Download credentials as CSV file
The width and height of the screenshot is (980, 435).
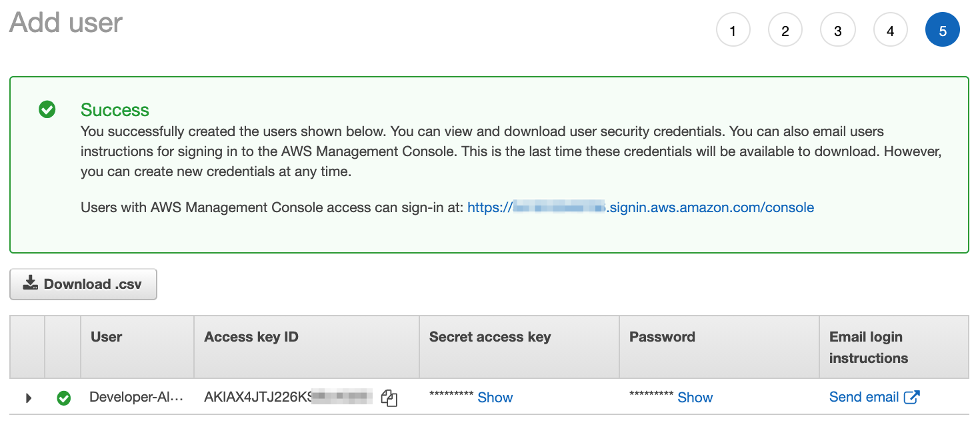pyautogui.click(x=83, y=283)
